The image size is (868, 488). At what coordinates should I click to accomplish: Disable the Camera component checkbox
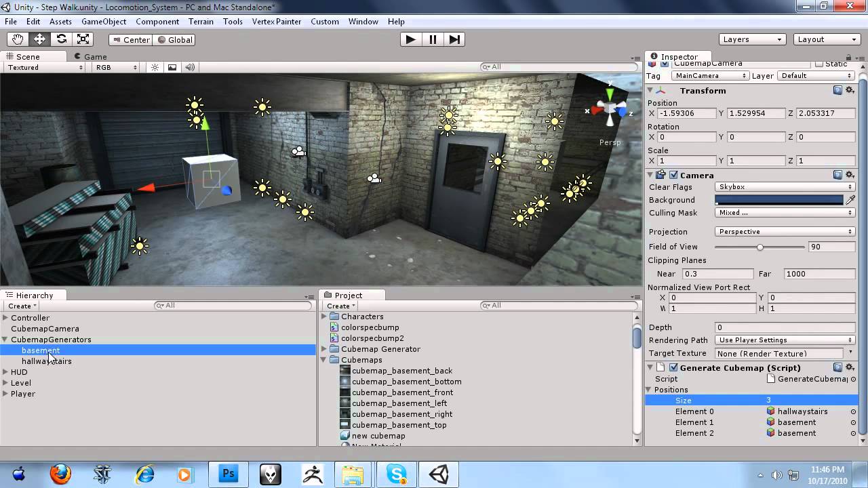673,175
